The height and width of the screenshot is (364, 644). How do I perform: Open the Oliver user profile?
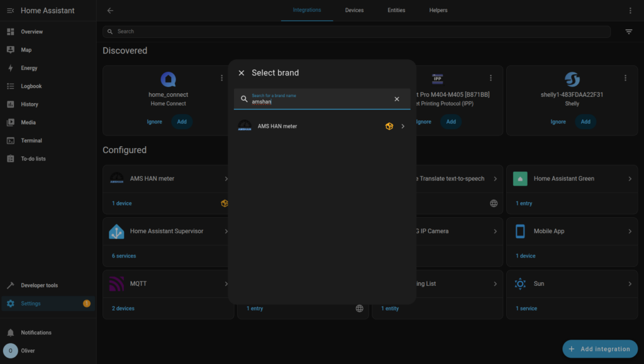pos(48,350)
